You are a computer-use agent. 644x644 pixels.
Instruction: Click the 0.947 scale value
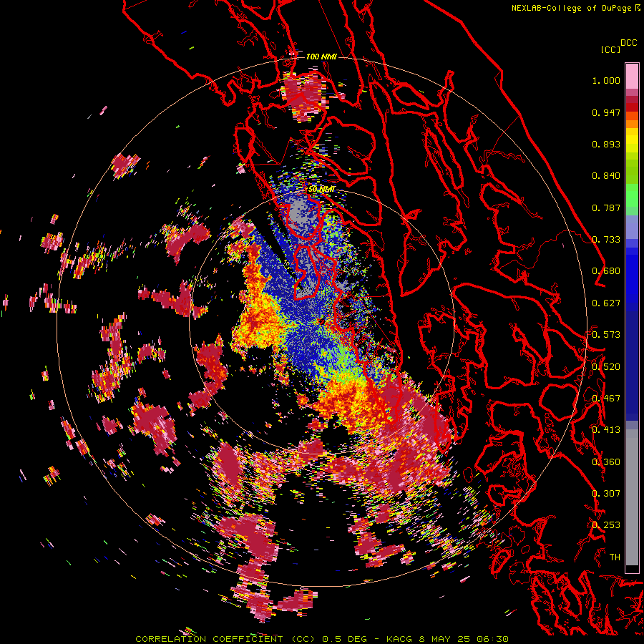(x=606, y=112)
